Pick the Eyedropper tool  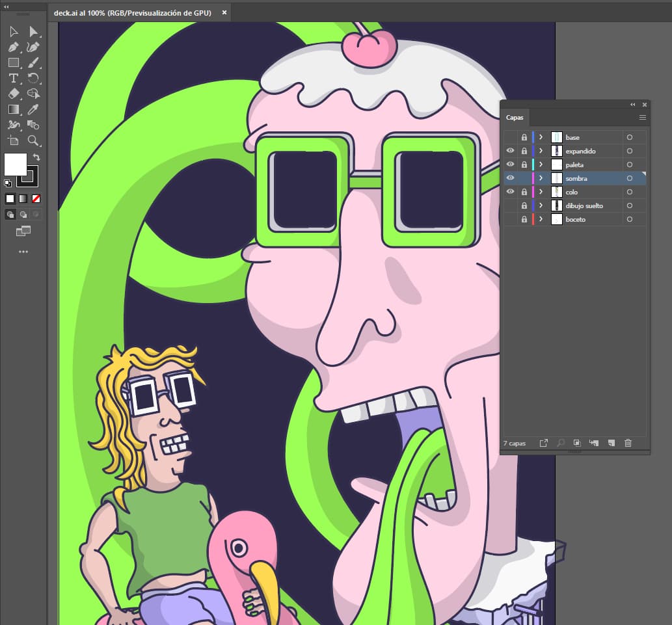pyautogui.click(x=33, y=110)
